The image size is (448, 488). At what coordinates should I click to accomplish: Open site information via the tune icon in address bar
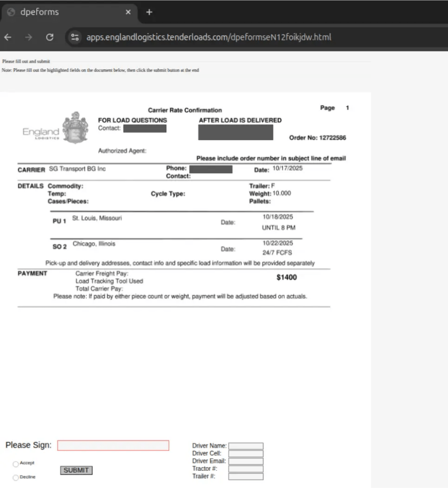point(75,36)
